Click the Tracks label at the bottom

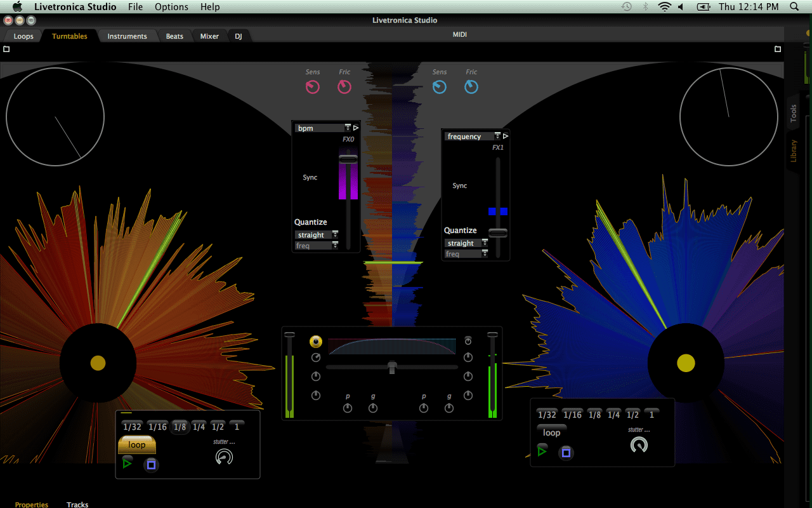pos(77,504)
